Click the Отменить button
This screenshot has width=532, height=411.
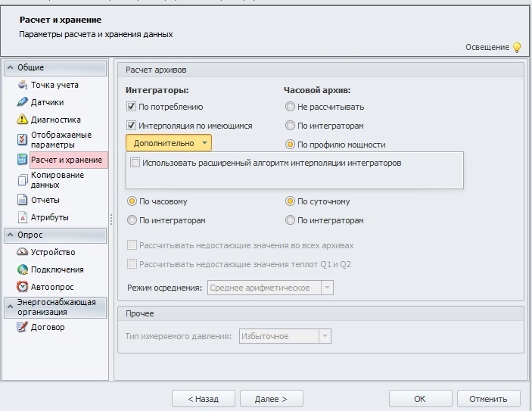coord(489,399)
